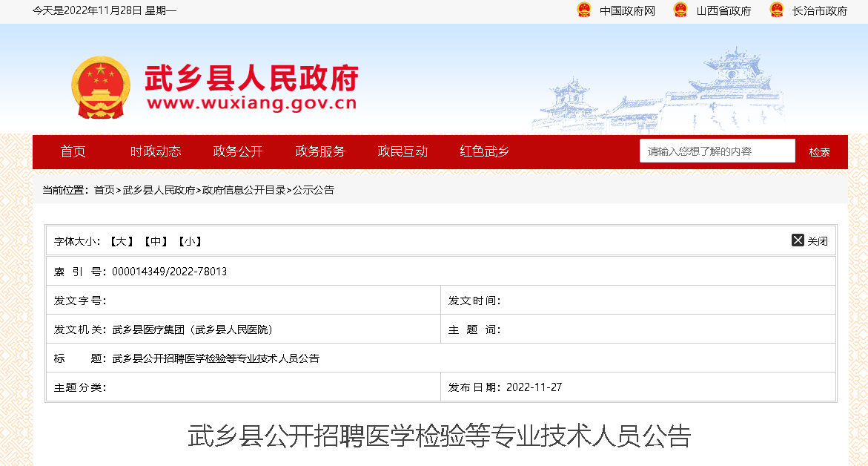
Task: Click the 检索 search button
Action: [x=819, y=152]
